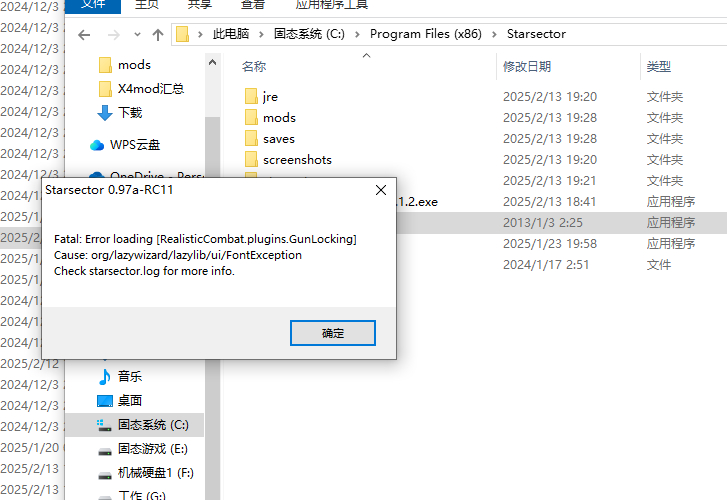
Task: Open the 下载 downloads shortcut icon
Action: (x=105, y=113)
